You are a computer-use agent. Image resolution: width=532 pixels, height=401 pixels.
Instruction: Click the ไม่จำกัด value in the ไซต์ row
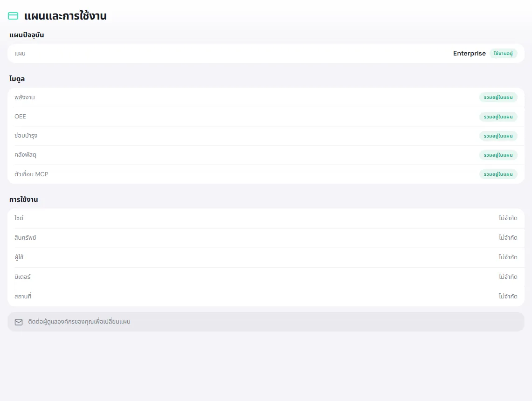point(508,218)
